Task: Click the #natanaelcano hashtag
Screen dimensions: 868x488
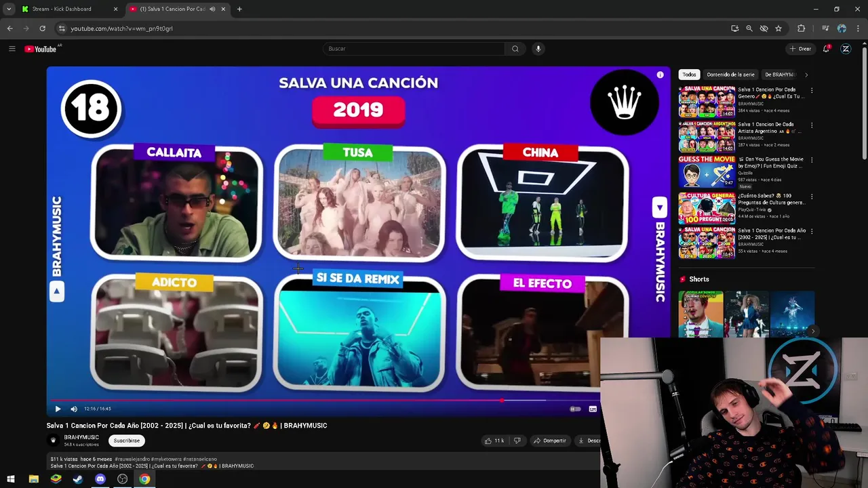Action: click(200, 460)
